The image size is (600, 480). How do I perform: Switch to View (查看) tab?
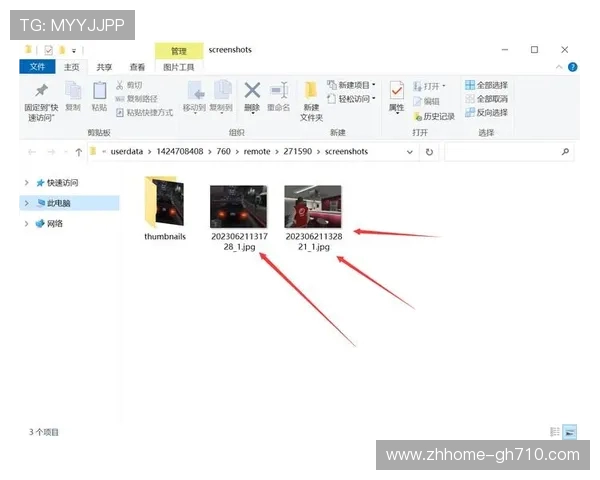(x=137, y=67)
